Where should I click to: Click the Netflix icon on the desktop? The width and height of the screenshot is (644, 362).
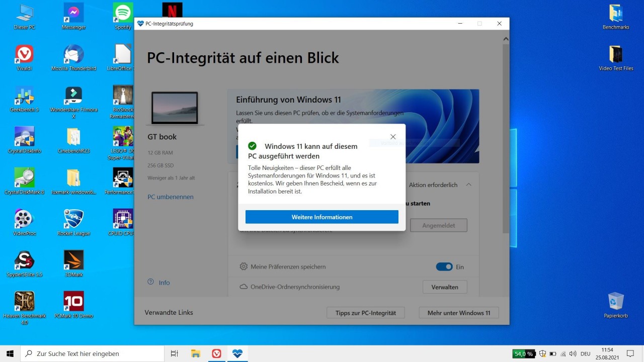pos(173,10)
